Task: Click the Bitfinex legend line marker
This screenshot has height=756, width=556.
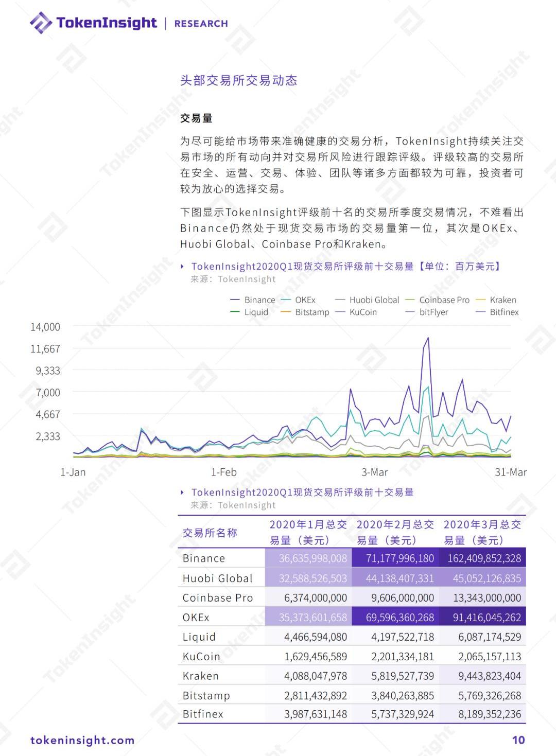Action: (x=480, y=312)
